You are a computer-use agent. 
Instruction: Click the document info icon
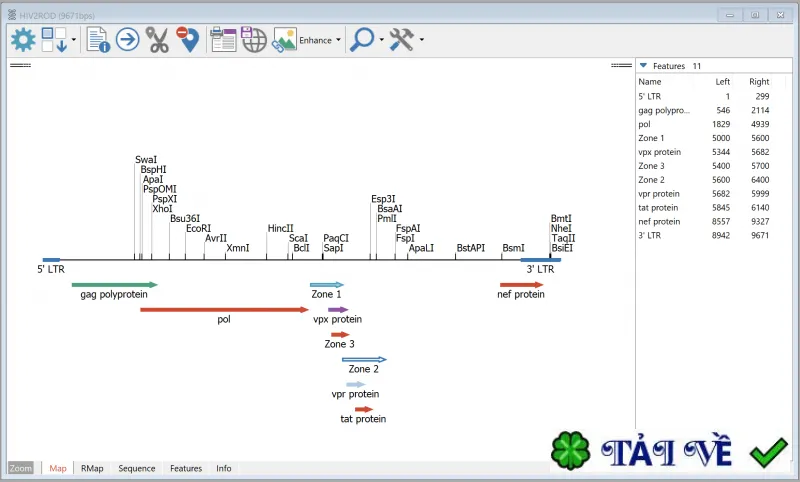pyautogui.click(x=98, y=40)
